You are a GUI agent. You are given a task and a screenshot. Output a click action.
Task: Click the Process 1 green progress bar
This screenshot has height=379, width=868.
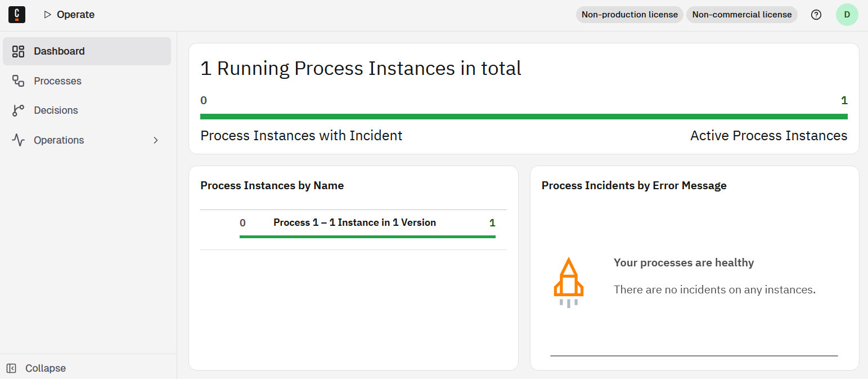(x=367, y=237)
